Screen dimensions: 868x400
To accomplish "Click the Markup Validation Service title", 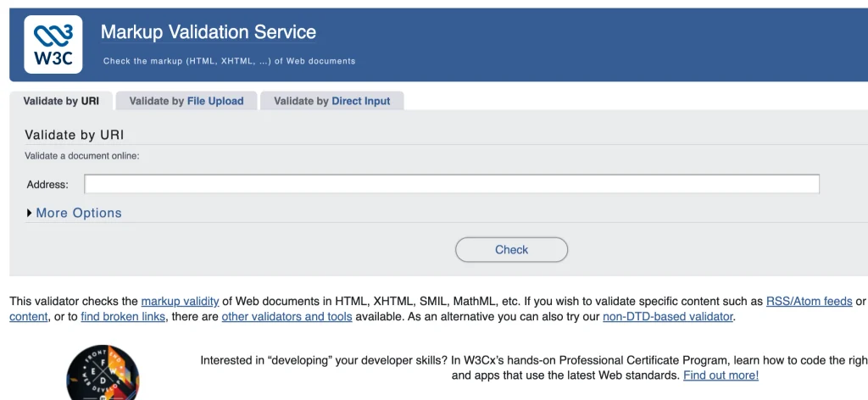I will click(209, 32).
